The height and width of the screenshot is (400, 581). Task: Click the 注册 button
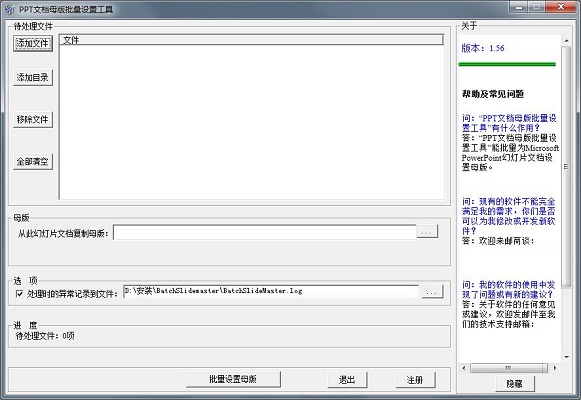(415, 380)
